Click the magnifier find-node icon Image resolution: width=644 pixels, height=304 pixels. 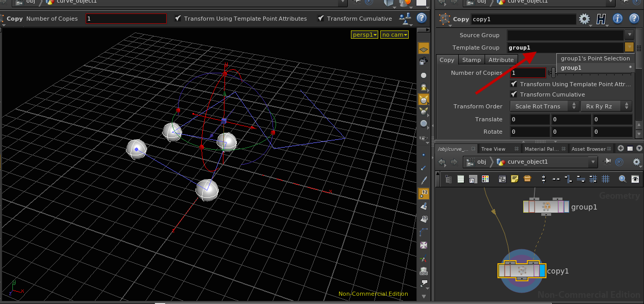point(622,179)
